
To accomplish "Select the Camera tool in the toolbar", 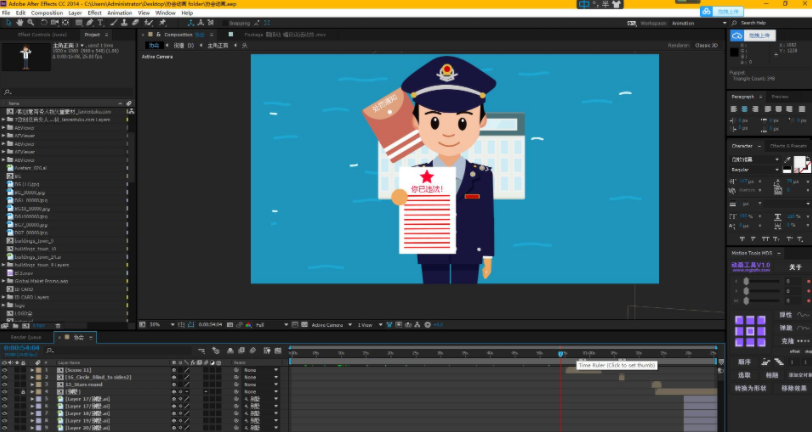I will coord(55,23).
